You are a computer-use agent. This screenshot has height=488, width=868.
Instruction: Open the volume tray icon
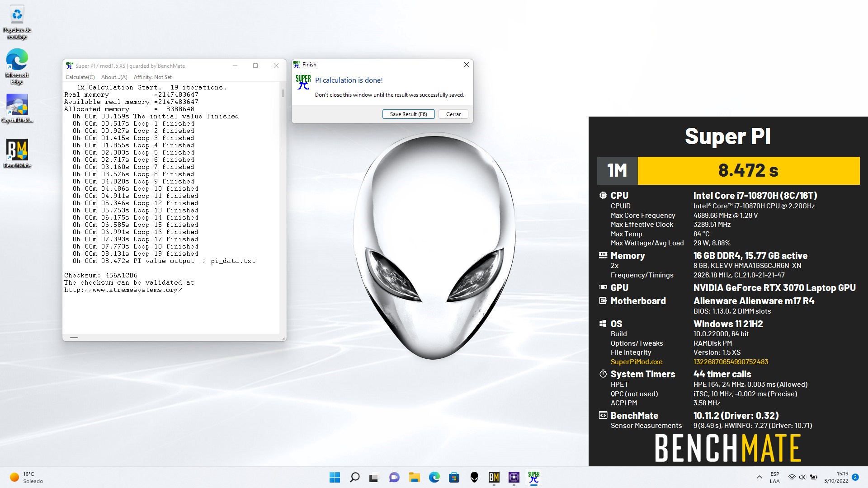802,477
